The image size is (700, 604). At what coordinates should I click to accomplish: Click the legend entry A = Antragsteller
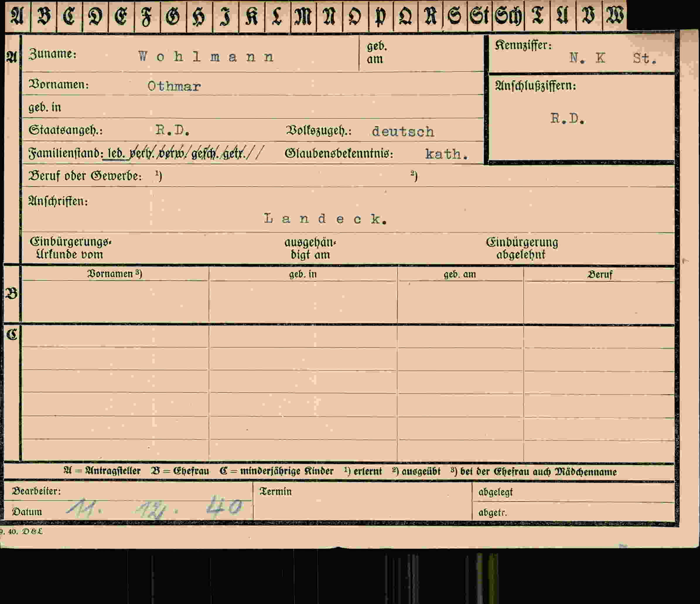tap(102, 471)
